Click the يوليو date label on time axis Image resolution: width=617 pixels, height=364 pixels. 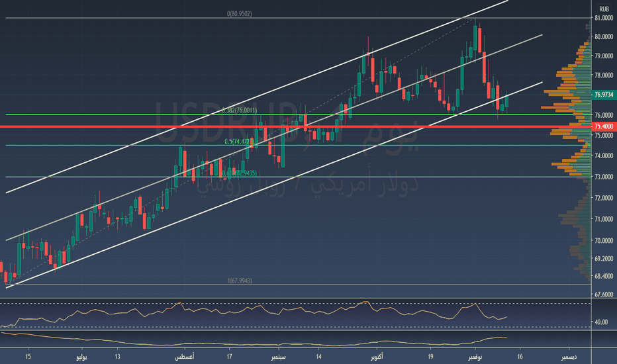tap(81, 357)
